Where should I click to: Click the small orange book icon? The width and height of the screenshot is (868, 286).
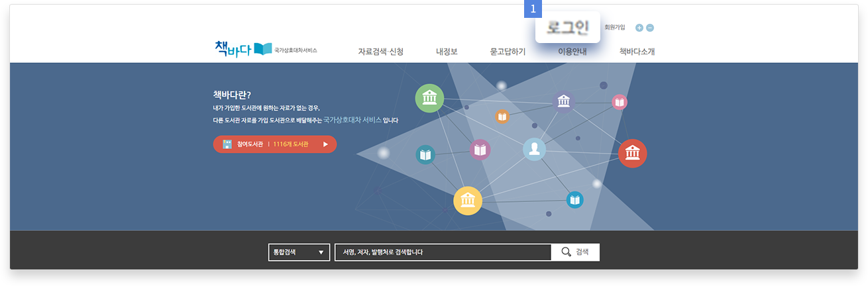[502, 117]
